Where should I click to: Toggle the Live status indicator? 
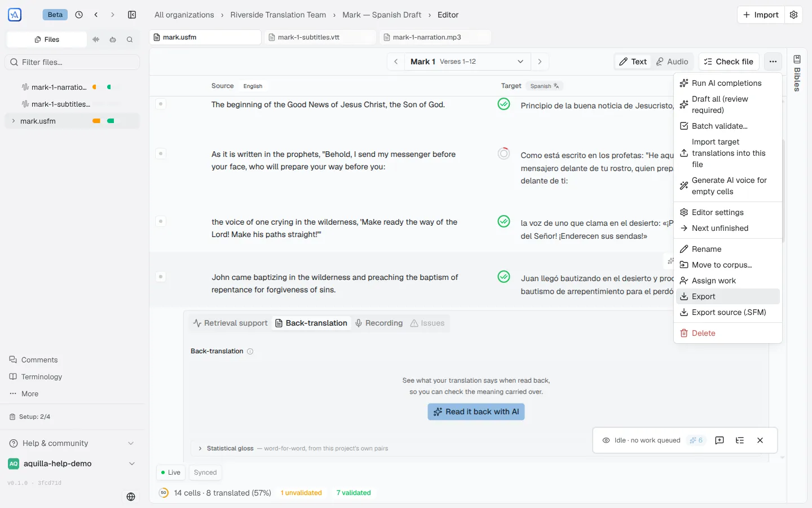point(171,472)
